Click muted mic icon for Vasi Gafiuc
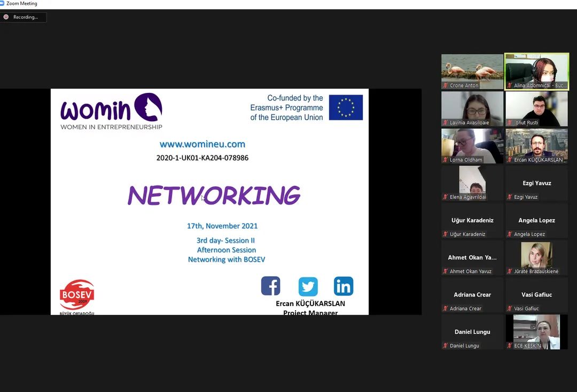The height and width of the screenshot is (392, 577). pos(510,309)
